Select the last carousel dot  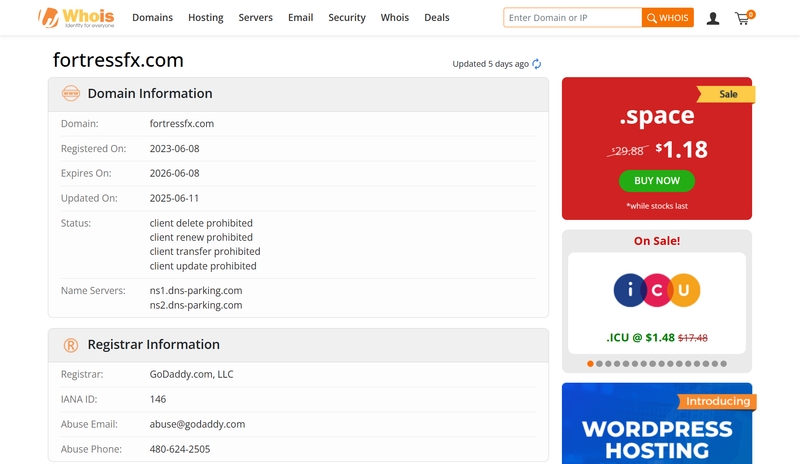[x=723, y=364]
